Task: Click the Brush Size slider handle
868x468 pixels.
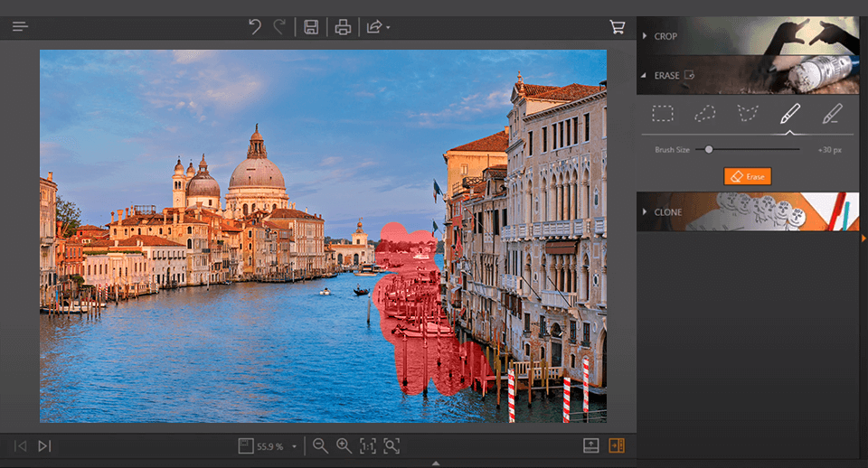Action: (x=709, y=149)
